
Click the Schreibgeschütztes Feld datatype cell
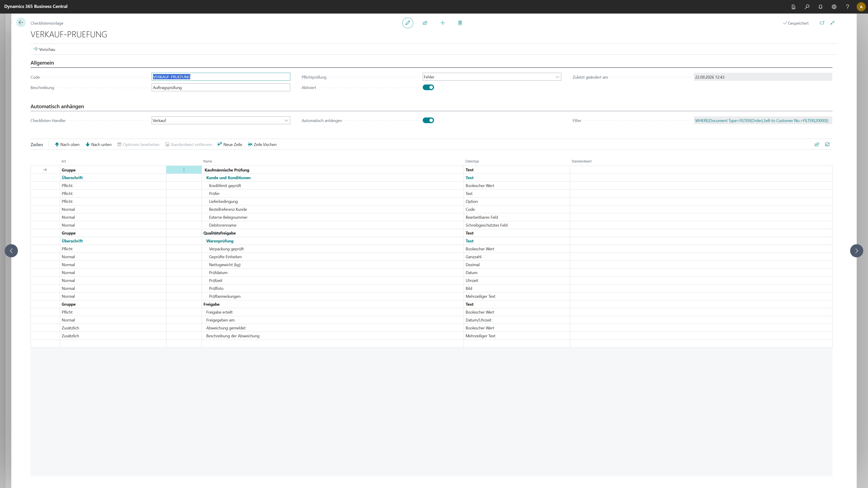(x=517, y=225)
